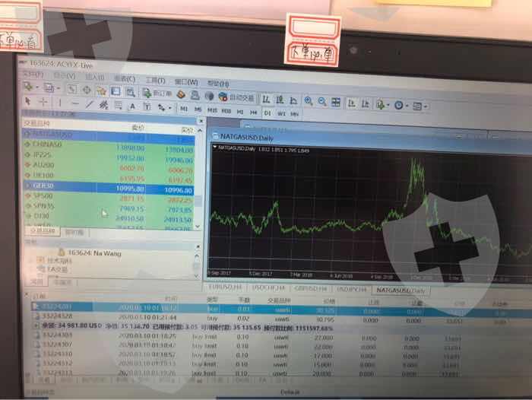Click Market Watch scrollbar down arrow
This screenshot has width=532, height=400.
click(198, 226)
